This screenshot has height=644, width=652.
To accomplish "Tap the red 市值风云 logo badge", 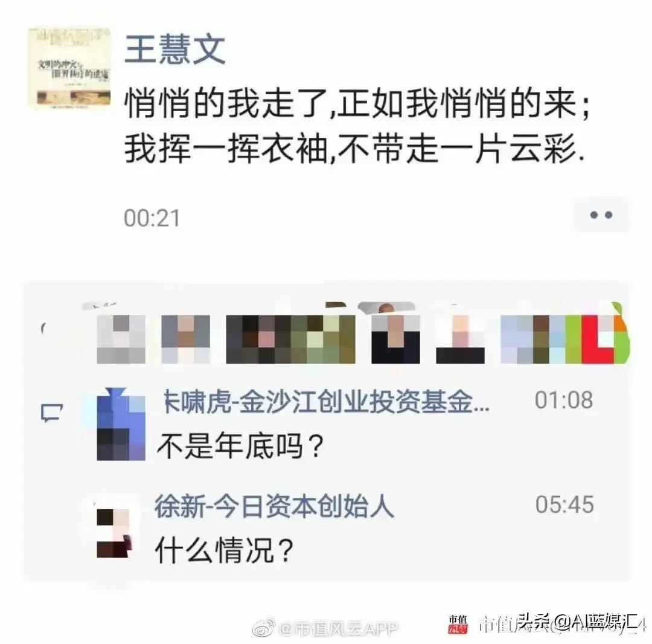I will click(x=458, y=625).
